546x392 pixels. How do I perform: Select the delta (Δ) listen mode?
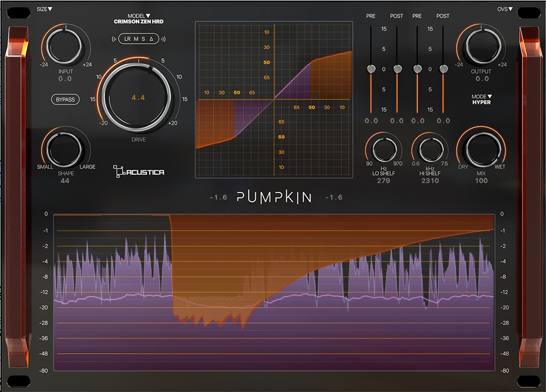(151, 39)
